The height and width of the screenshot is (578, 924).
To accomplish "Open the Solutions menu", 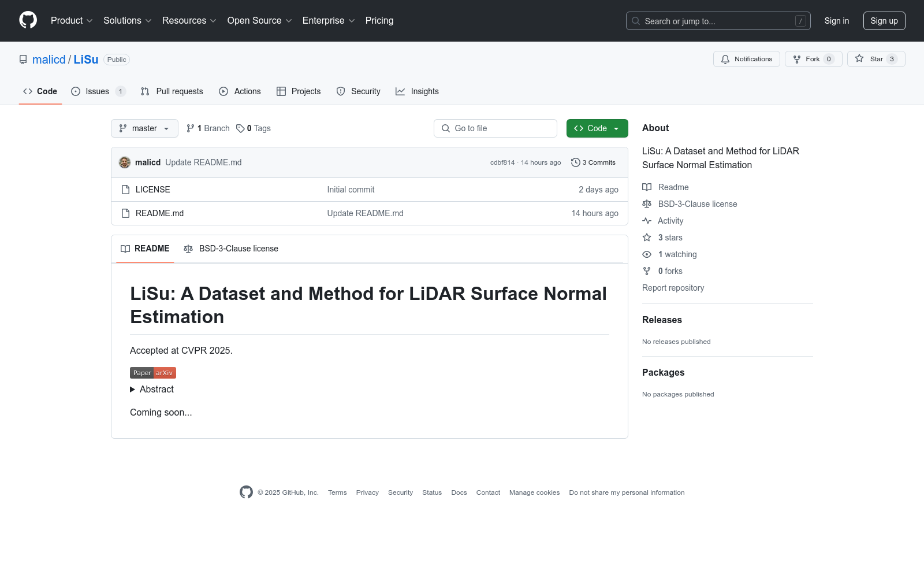I will (x=127, y=20).
